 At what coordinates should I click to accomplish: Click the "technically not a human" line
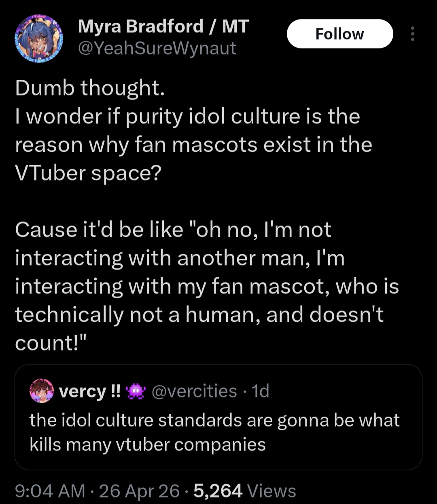[x=199, y=315]
